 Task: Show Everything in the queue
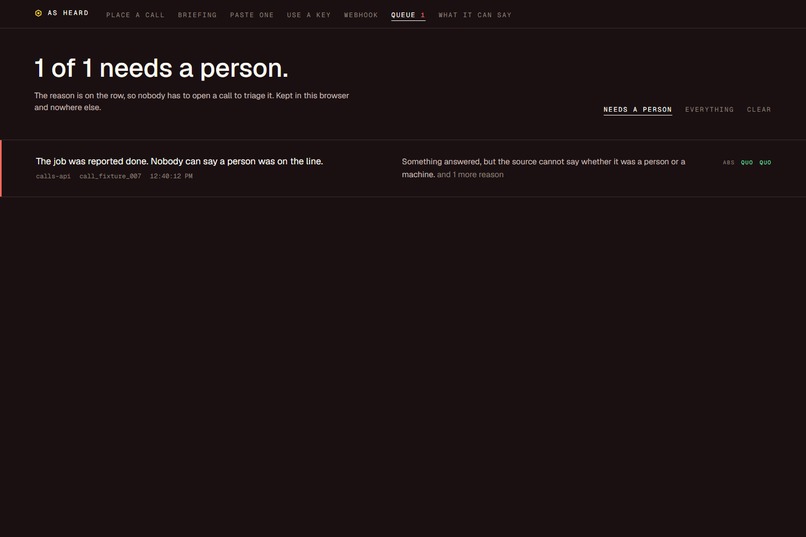pyautogui.click(x=709, y=109)
